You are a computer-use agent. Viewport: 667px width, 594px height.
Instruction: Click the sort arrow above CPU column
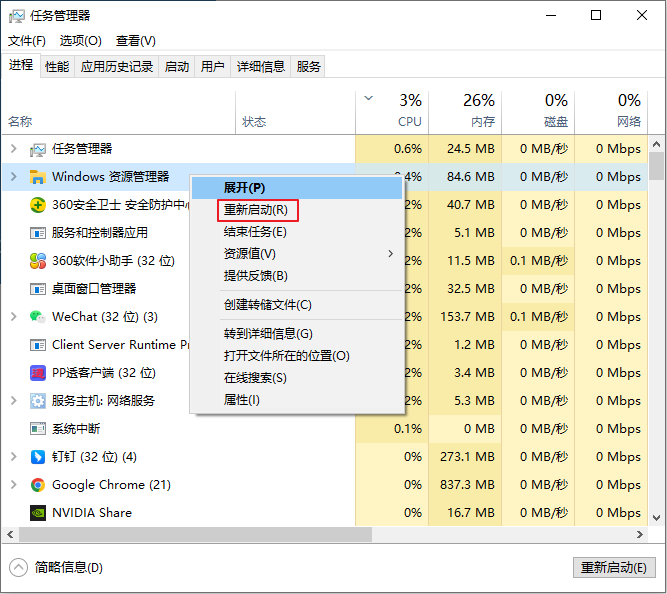tap(368, 98)
